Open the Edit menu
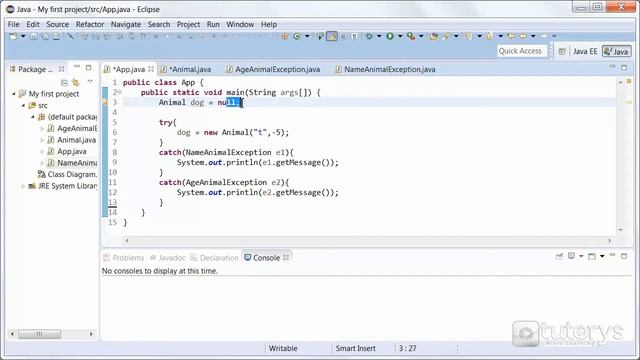The width and height of the screenshot is (640, 360). 33,24
